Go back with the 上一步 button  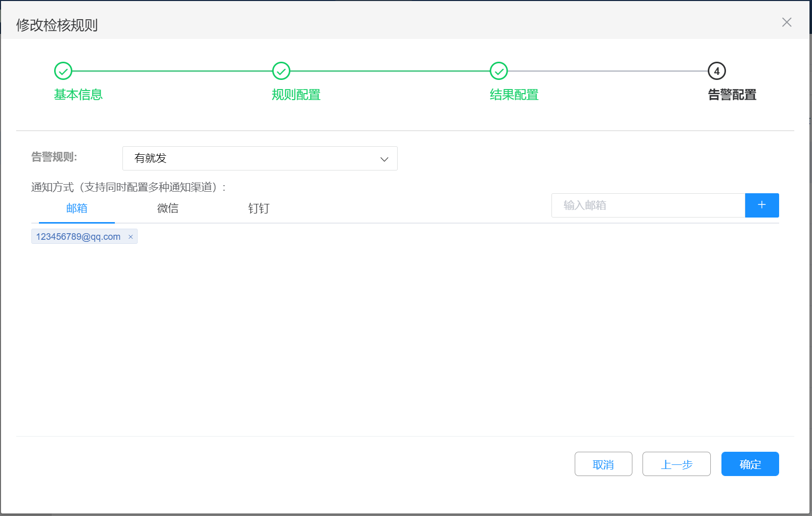point(676,464)
